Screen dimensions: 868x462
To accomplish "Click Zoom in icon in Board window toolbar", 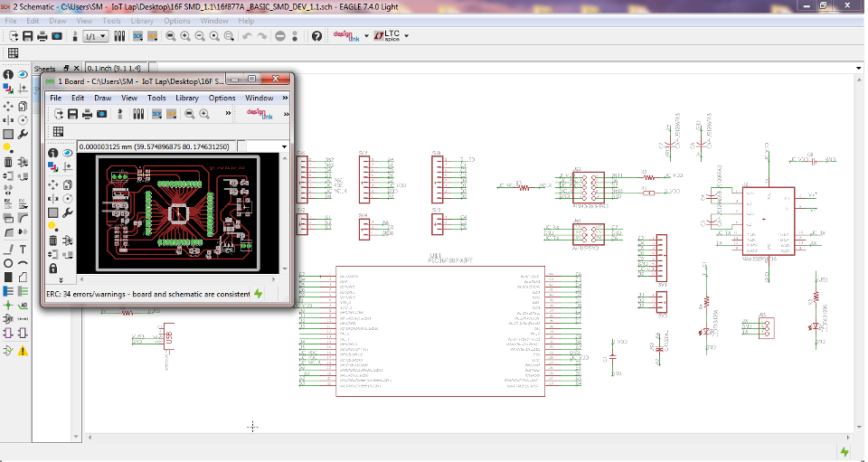I will click(204, 114).
